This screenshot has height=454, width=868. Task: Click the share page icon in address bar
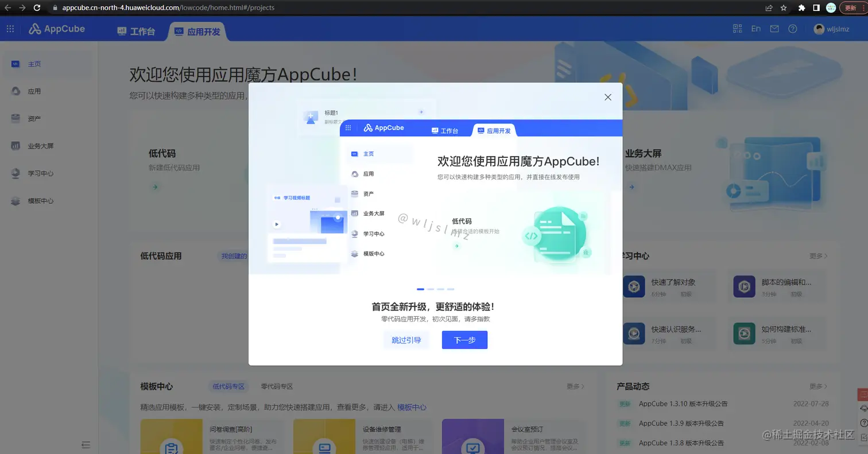pyautogui.click(x=769, y=7)
